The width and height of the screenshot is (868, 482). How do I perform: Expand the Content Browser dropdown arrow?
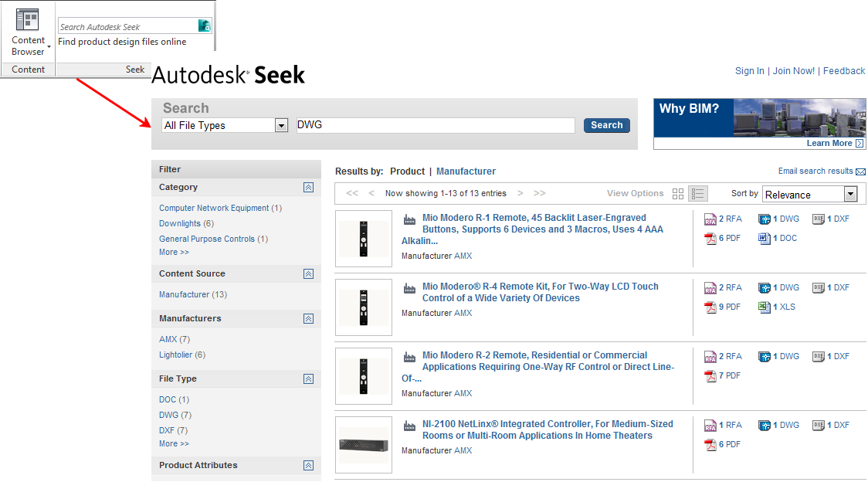49,47
